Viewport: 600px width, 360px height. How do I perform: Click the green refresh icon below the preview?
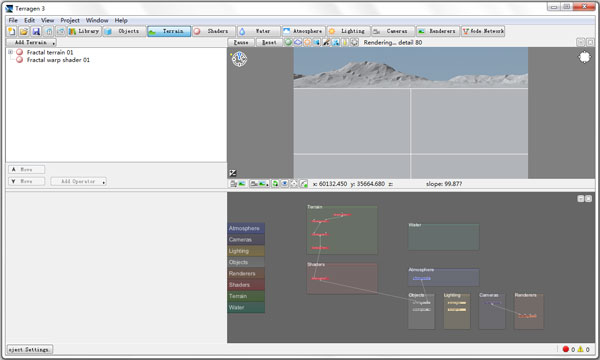click(x=275, y=184)
